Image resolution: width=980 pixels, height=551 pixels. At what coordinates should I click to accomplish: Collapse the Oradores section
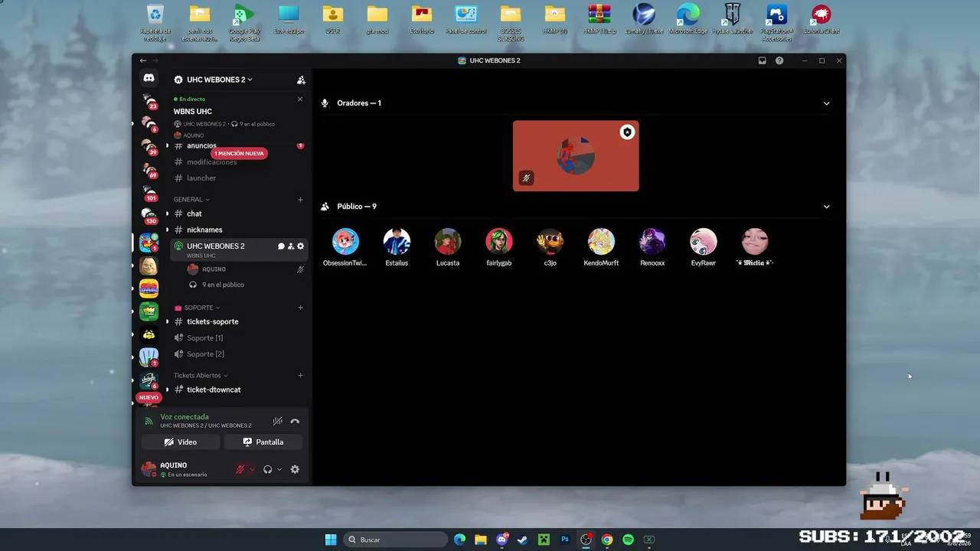[826, 103]
